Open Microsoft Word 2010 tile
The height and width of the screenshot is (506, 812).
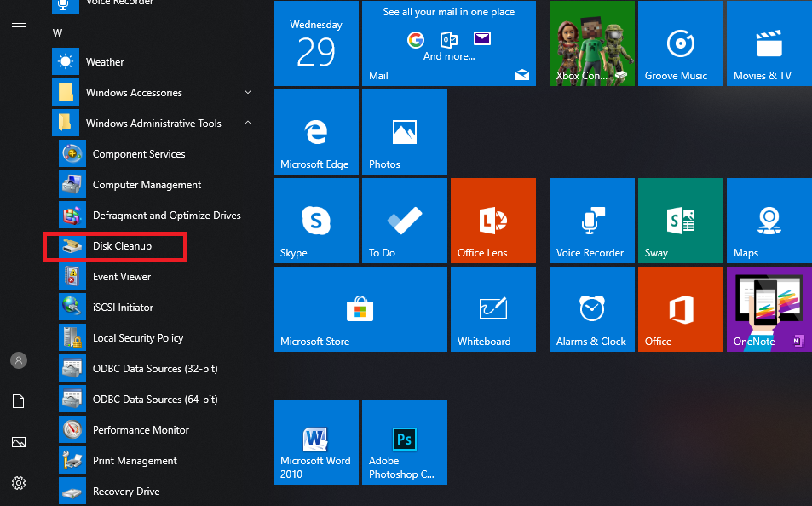click(315, 441)
